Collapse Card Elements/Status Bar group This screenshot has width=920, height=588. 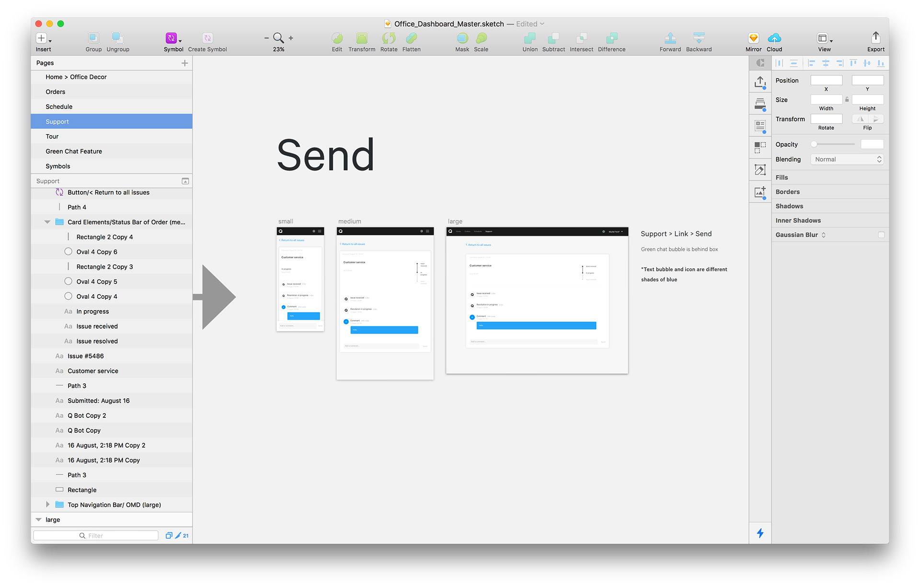click(47, 222)
